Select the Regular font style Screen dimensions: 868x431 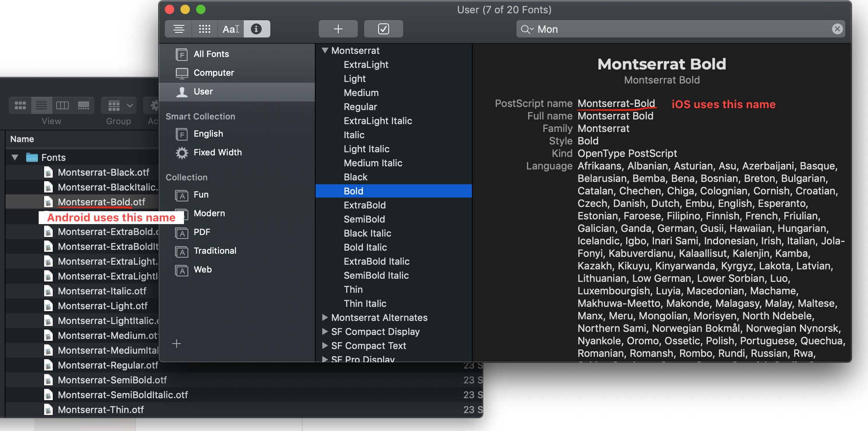[393, 107]
